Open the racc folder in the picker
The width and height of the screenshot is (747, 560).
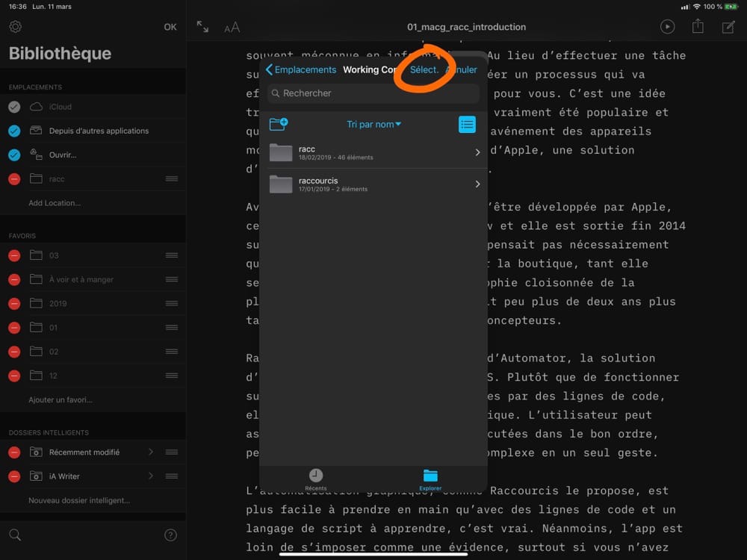[373, 152]
